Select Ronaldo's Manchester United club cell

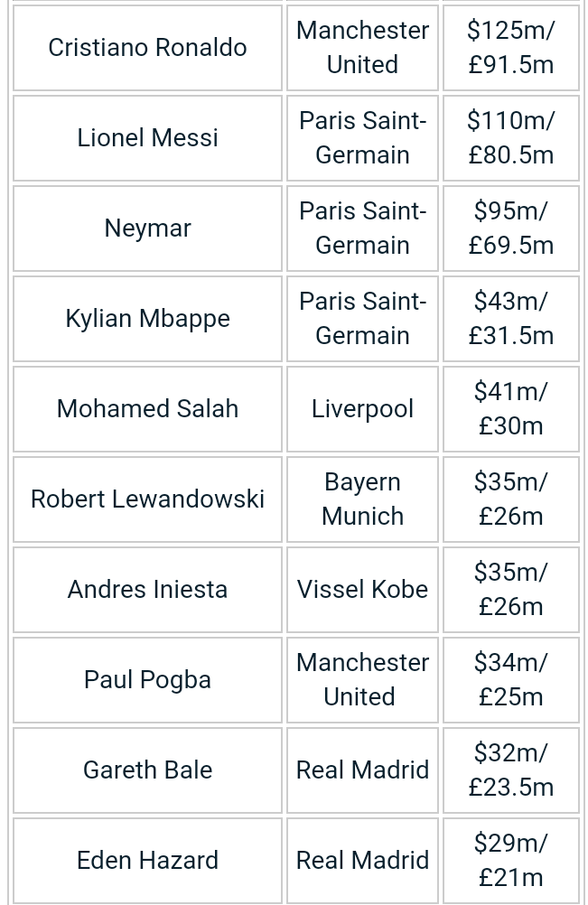pos(362,47)
